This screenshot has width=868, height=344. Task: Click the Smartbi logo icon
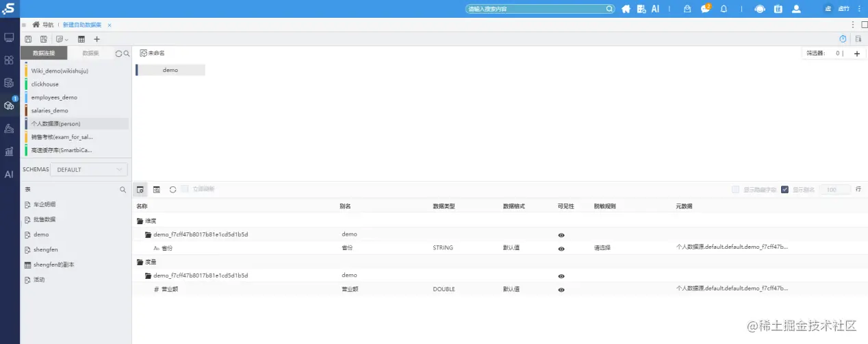9,9
